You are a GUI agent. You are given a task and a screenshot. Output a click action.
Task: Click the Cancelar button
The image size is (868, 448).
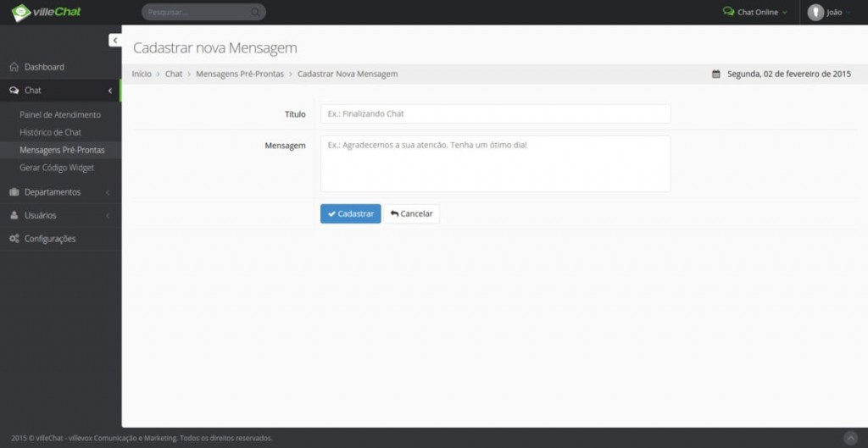(x=411, y=213)
